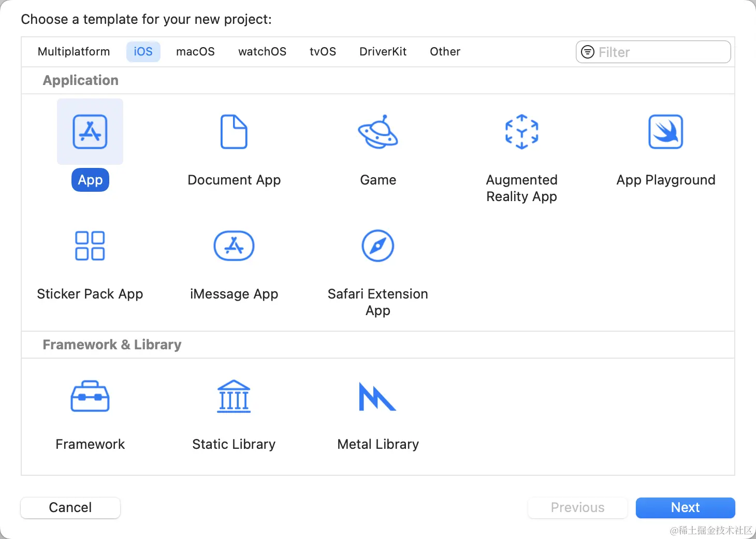This screenshot has height=539, width=756.
Task: Choose the Framework toolbox icon
Action: click(x=90, y=396)
